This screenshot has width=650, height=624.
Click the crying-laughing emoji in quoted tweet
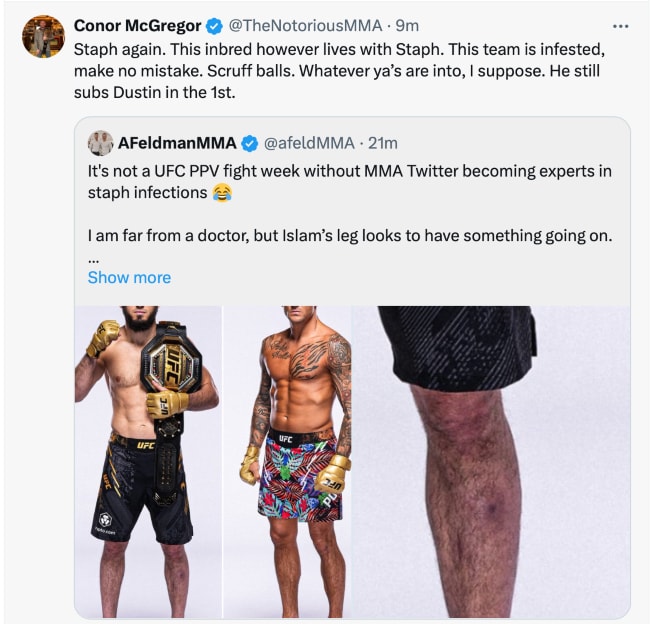[222, 192]
